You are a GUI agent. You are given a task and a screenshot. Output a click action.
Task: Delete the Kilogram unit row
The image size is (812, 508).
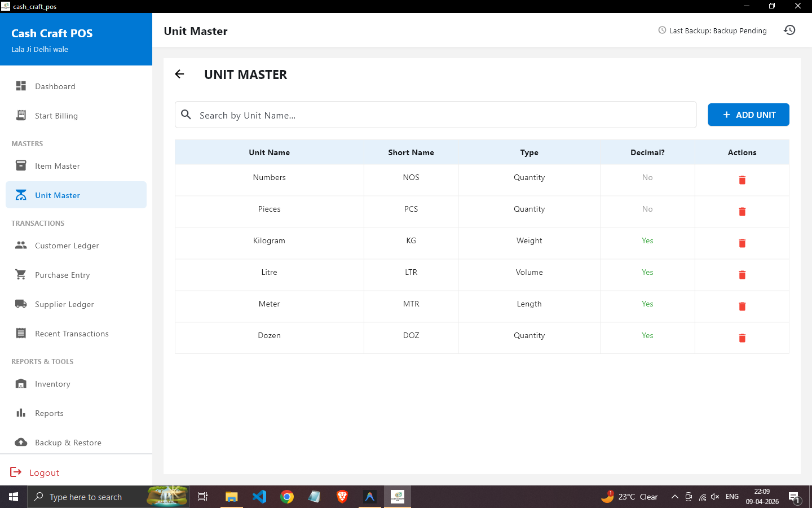pyautogui.click(x=742, y=243)
